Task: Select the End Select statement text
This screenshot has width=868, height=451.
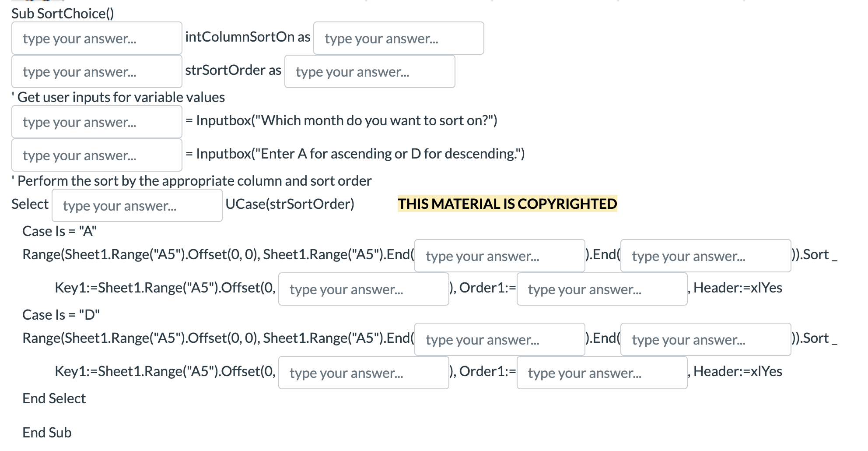Action: pyautogui.click(x=53, y=398)
